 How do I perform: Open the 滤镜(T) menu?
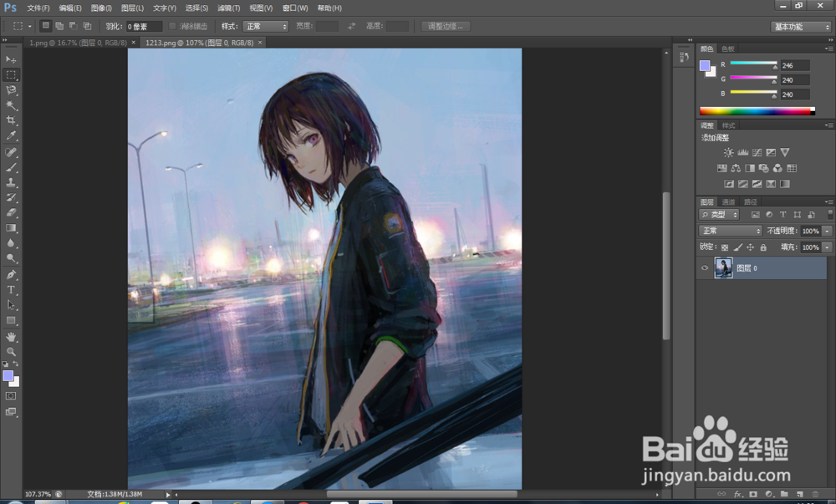[x=229, y=8]
